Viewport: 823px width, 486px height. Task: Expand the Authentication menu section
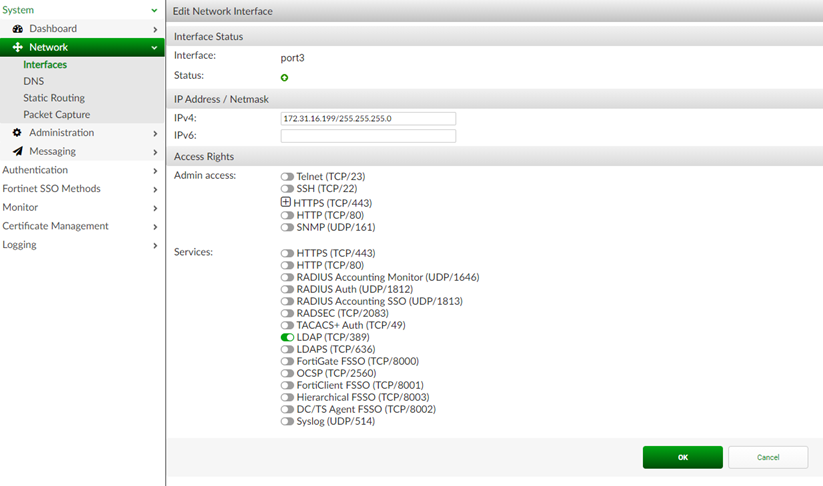point(80,171)
